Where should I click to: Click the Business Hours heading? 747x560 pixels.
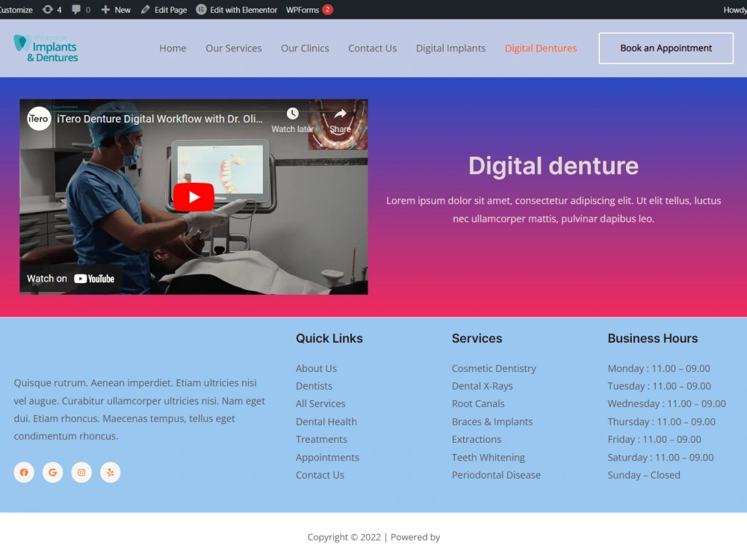[x=653, y=338]
